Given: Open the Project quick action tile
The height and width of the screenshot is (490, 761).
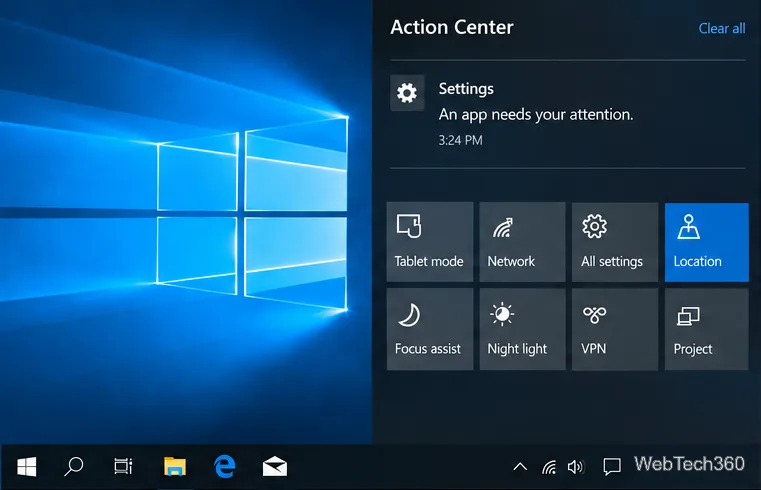Looking at the screenshot, I should [707, 329].
